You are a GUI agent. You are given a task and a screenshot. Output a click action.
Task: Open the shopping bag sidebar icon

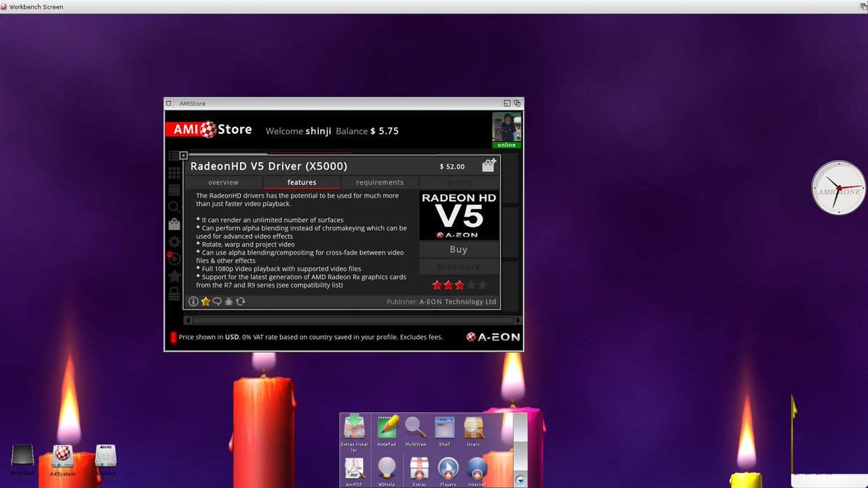coord(174,225)
